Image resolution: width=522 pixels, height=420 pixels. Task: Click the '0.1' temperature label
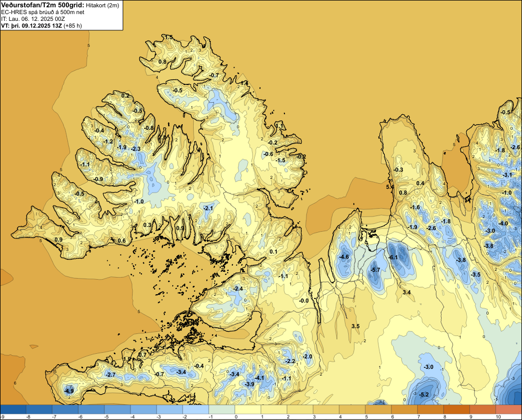(274, 251)
